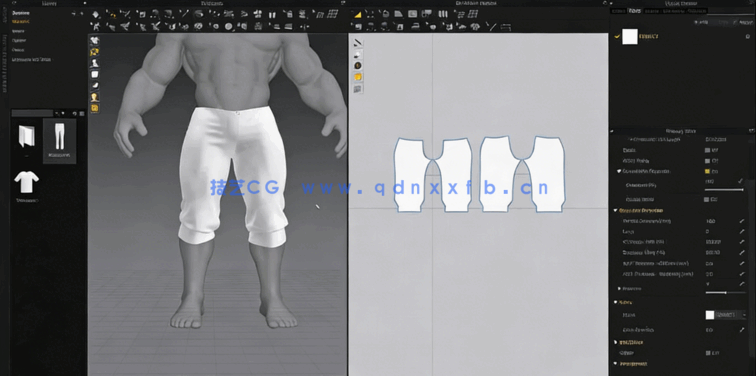Choose the yellow triangle Edit Pattern tool
The width and height of the screenshot is (756, 376).
tap(358, 14)
